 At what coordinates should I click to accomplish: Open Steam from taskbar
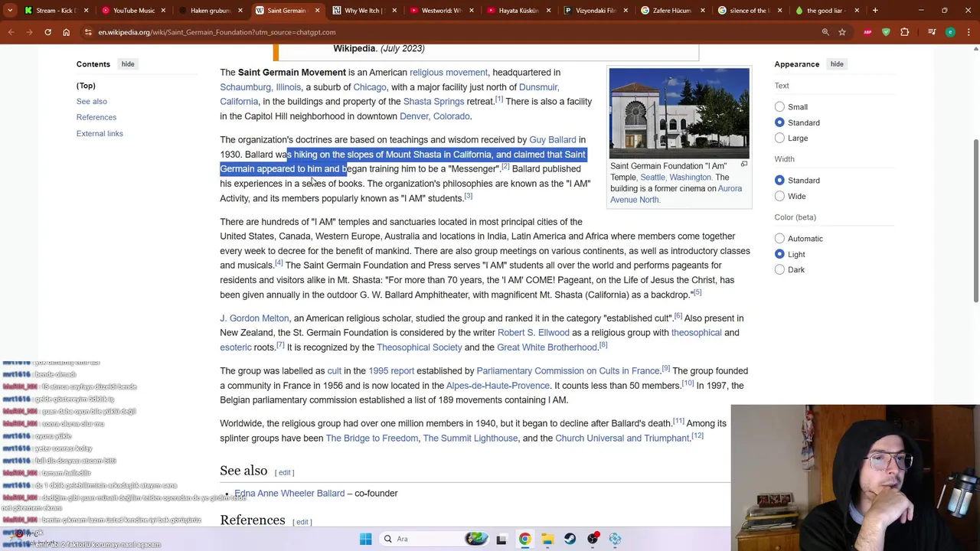coord(570,539)
